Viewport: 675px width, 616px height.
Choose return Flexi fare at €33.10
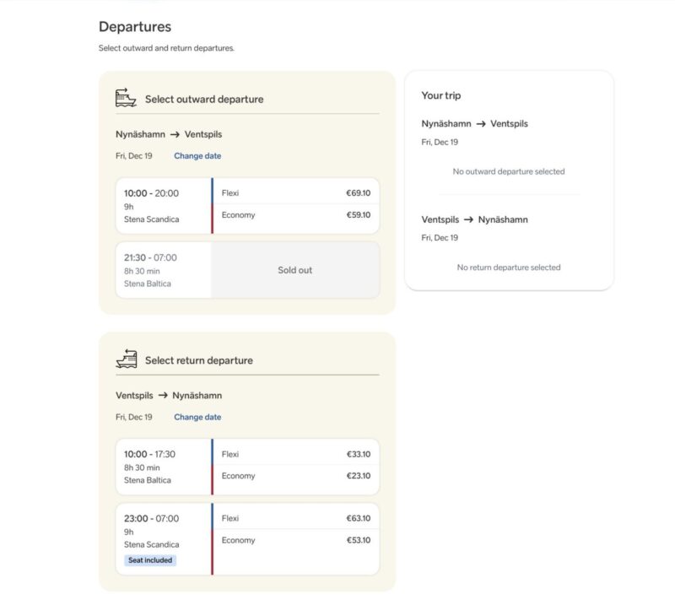click(x=295, y=454)
